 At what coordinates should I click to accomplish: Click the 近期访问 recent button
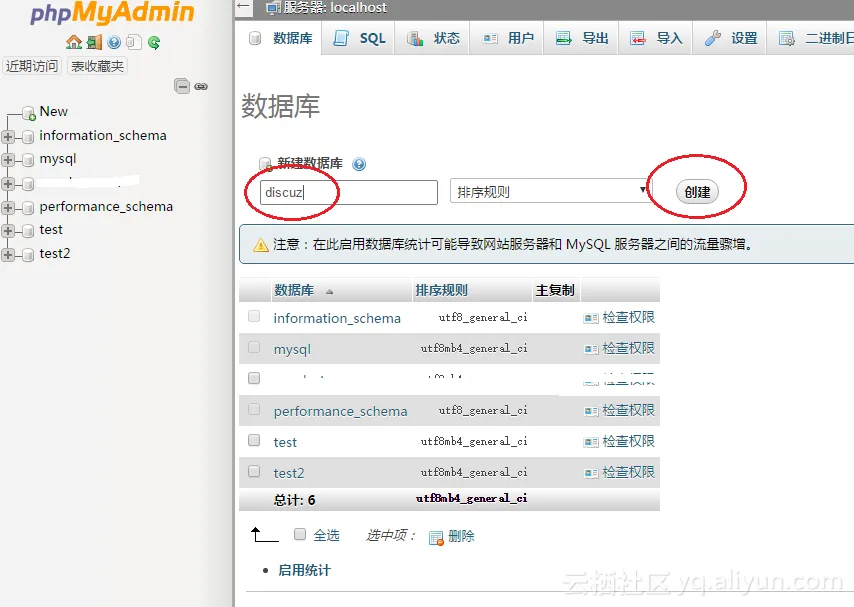point(32,66)
